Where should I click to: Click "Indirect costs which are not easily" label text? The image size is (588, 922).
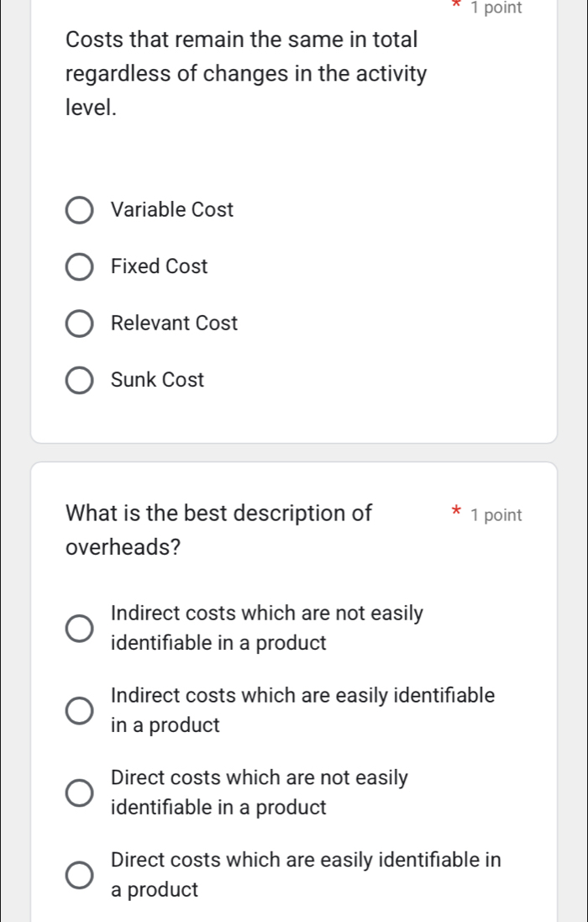pos(266,614)
